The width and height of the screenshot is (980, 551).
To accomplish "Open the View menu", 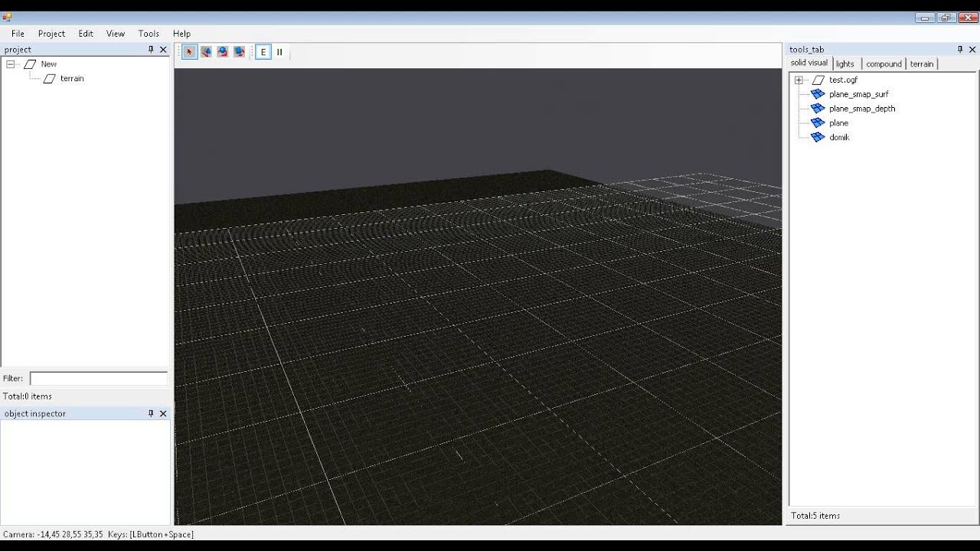I will [x=116, y=34].
